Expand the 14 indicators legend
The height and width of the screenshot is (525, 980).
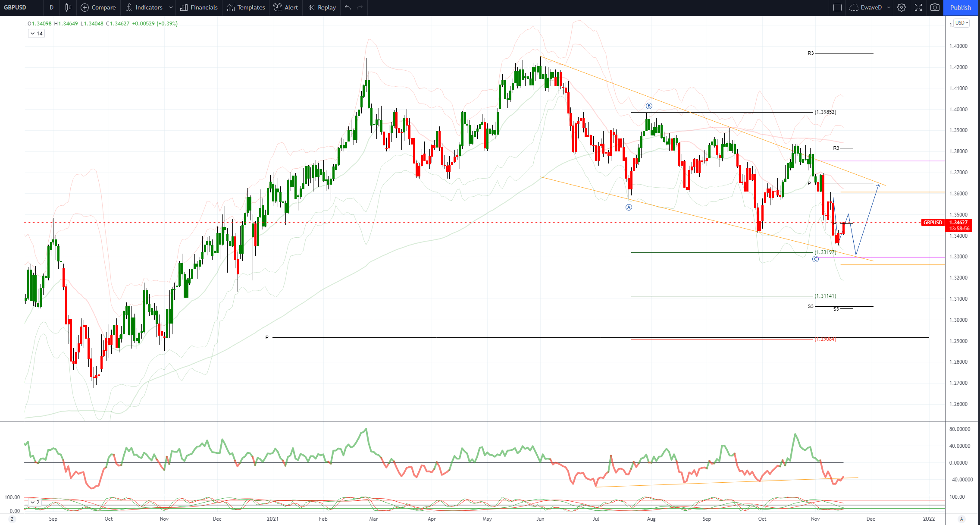point(36,33)
